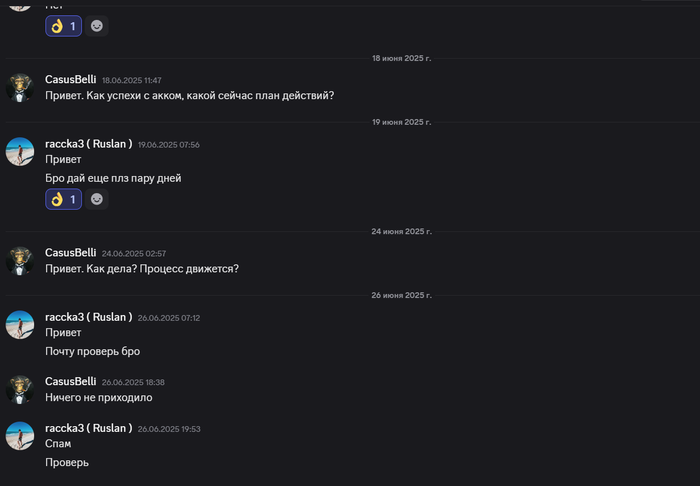700x486 pixels.
Task: Click the CasusBelli username above "Как успехи с акком"
Action: click(71, 80)
